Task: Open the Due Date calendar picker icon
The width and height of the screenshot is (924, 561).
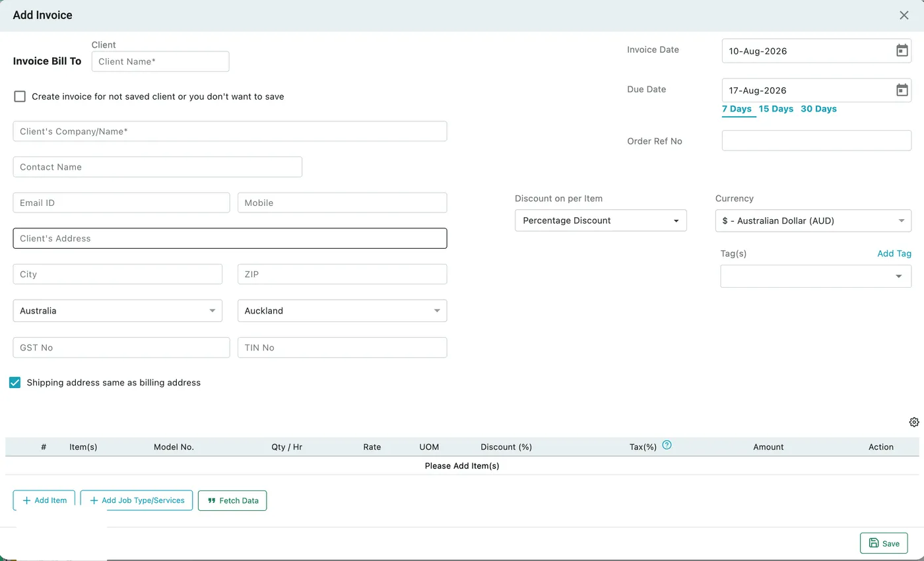Action: click(x=902, y=90)
